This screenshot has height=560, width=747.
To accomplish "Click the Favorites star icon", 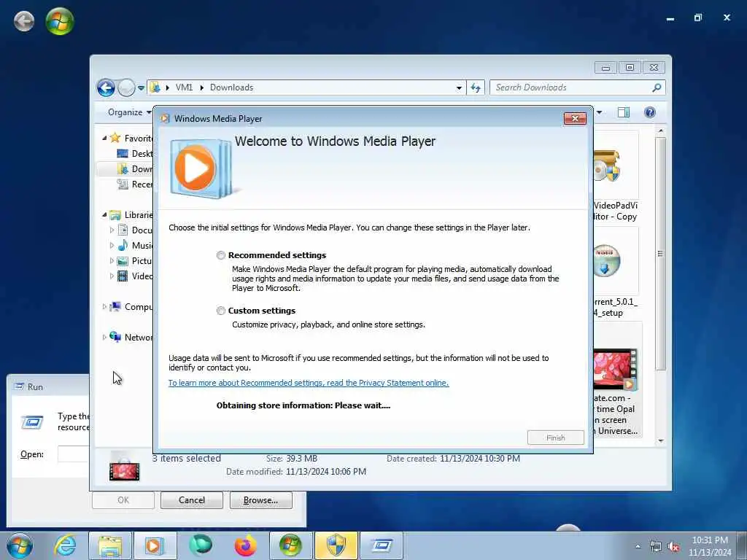I will click(115, 138).
